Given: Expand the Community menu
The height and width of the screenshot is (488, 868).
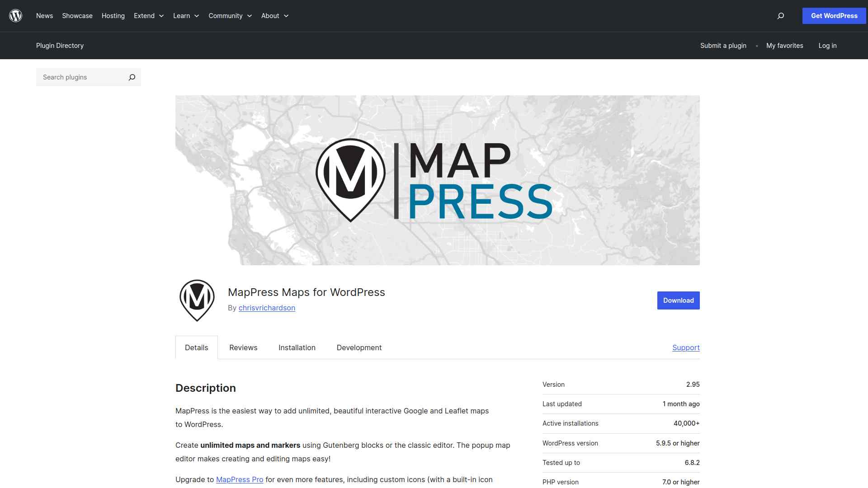Looking at the screenshot, I should (x=230, y=16).
